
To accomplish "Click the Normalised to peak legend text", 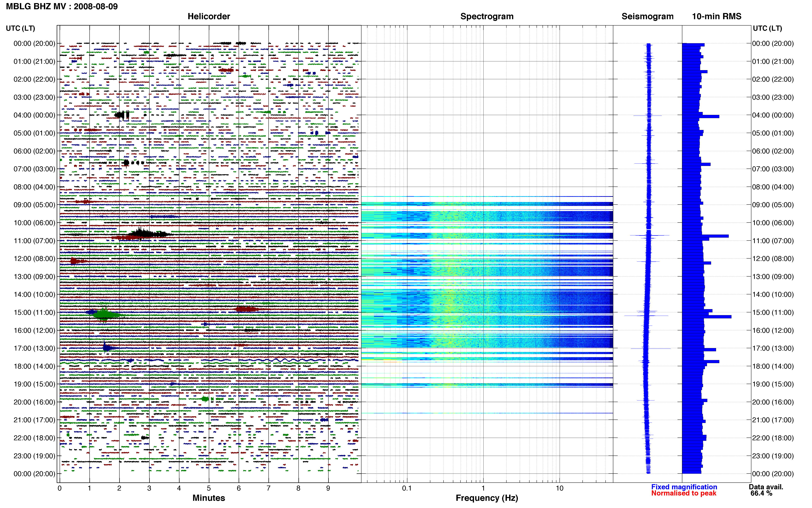I will click(x=684, y=493).
